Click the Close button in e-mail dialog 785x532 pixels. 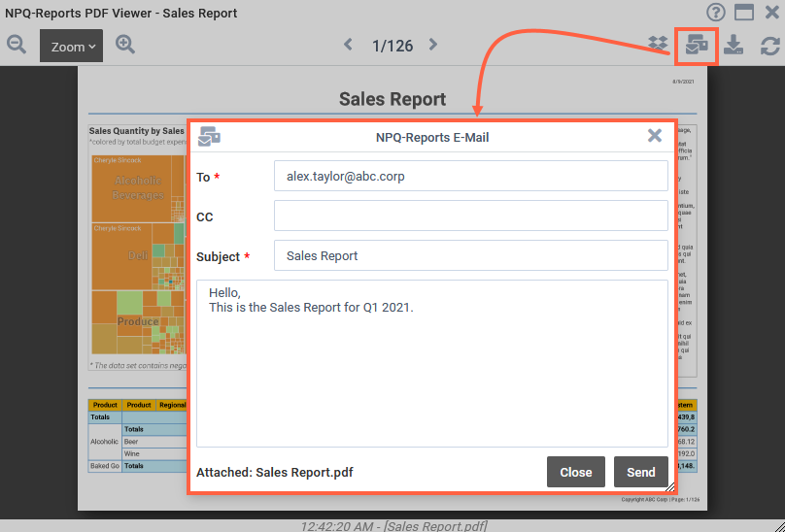(576, 472)
